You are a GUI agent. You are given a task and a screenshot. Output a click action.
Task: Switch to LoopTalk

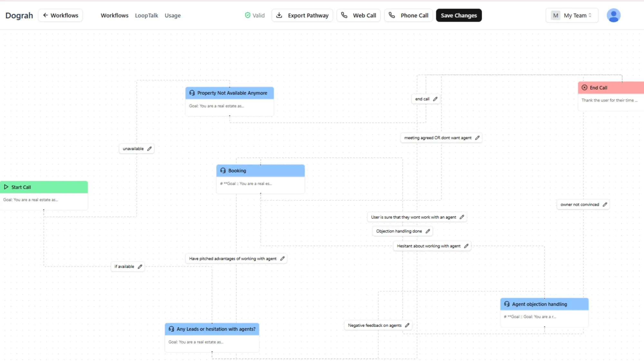147,15
